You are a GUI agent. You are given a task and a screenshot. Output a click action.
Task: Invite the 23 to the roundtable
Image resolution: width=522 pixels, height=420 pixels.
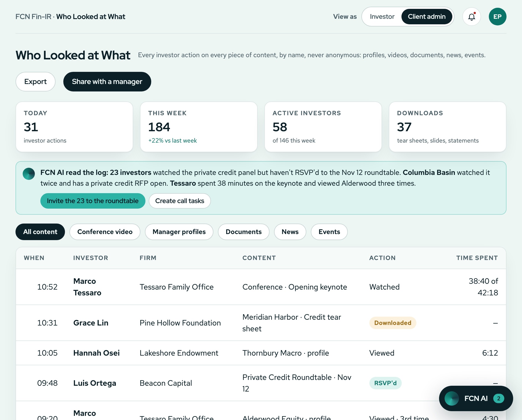tap(93, 201)
